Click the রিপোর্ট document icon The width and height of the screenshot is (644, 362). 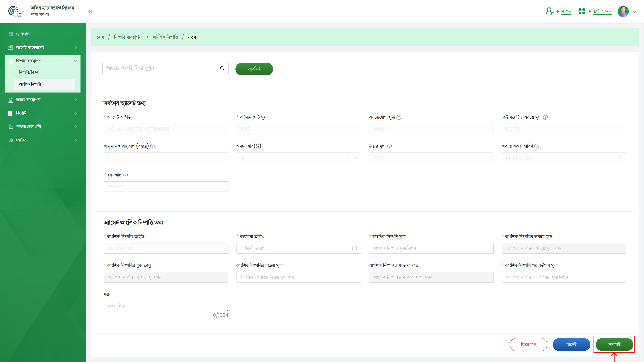(x=10, y=113)
